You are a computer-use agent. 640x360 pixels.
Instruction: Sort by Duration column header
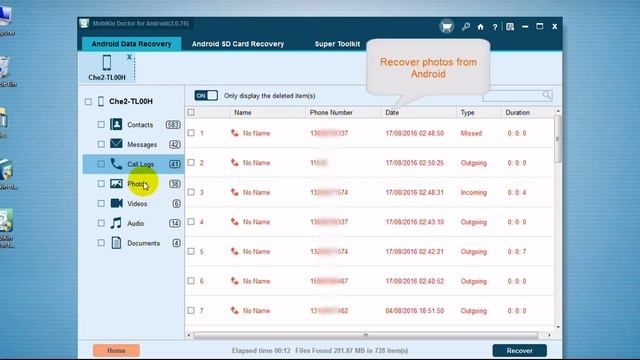pos(518,112)
